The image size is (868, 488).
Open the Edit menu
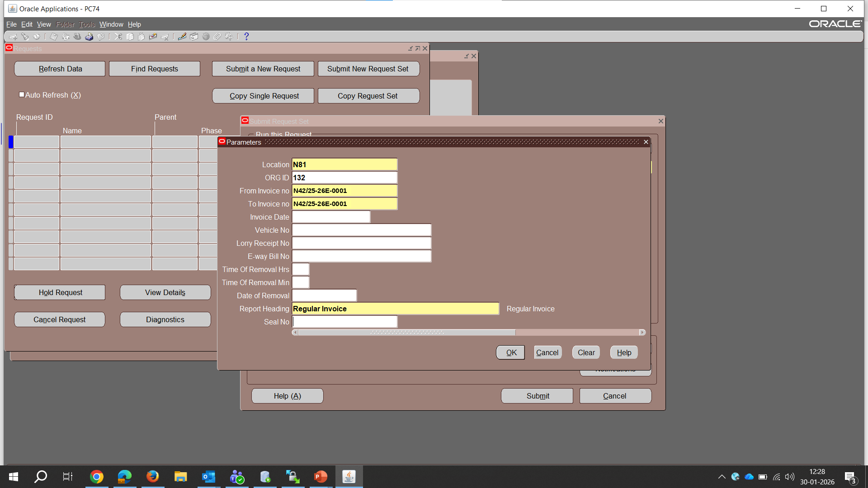click(27, 24)
